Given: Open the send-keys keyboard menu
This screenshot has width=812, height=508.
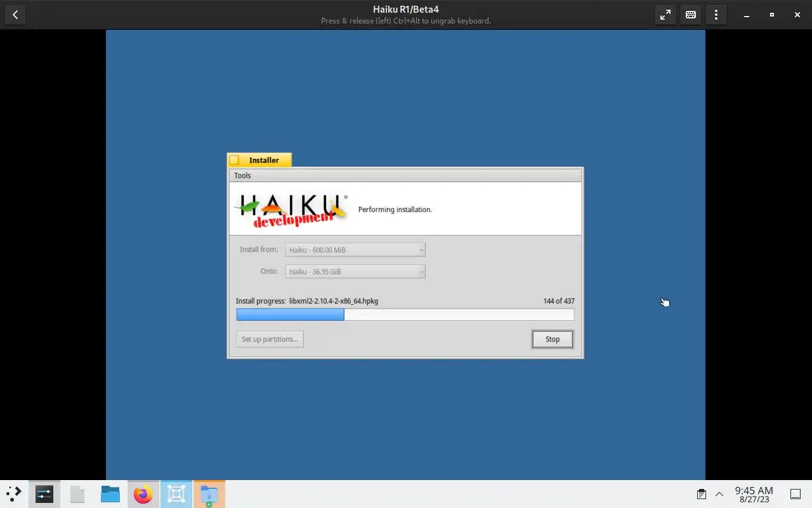Looking at the screenshot, I should point(691,15).
